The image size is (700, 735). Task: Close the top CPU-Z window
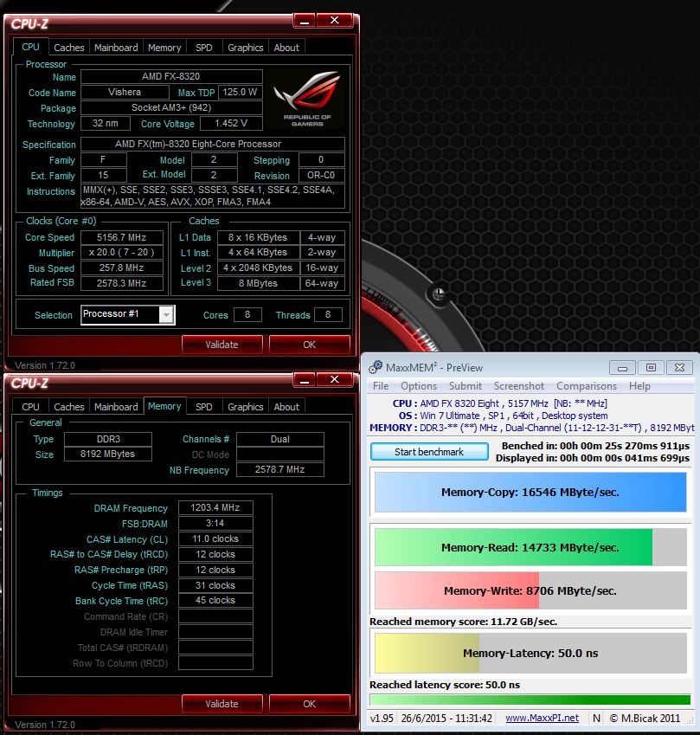point(335,21)
